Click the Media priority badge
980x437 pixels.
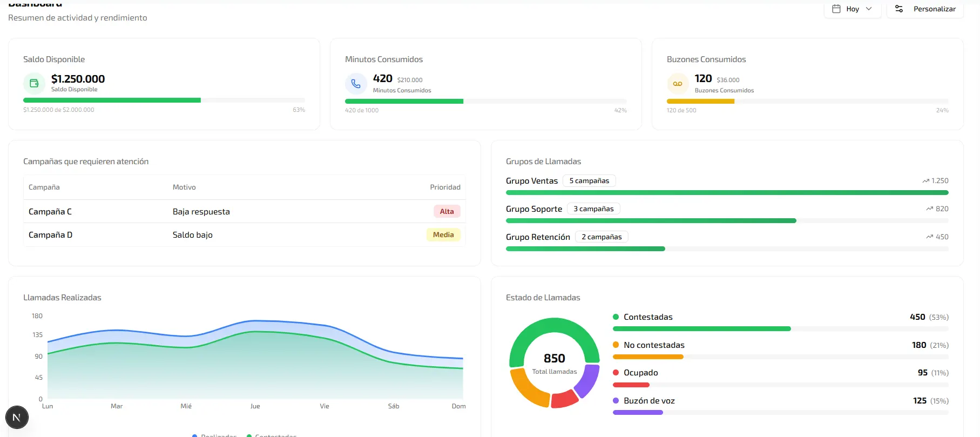click(x=443, y=235)
